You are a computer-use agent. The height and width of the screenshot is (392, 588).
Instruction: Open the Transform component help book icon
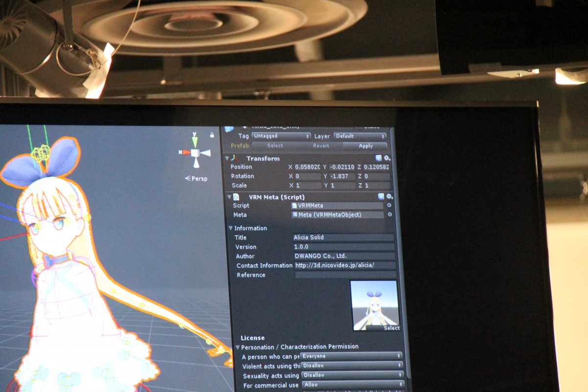(379, 158)
